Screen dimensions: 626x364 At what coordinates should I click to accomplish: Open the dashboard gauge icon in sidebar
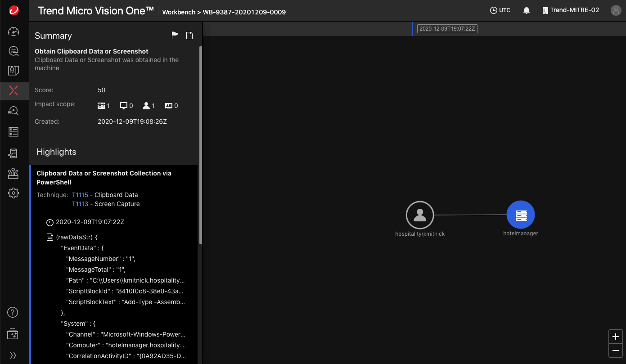point(14,31)
